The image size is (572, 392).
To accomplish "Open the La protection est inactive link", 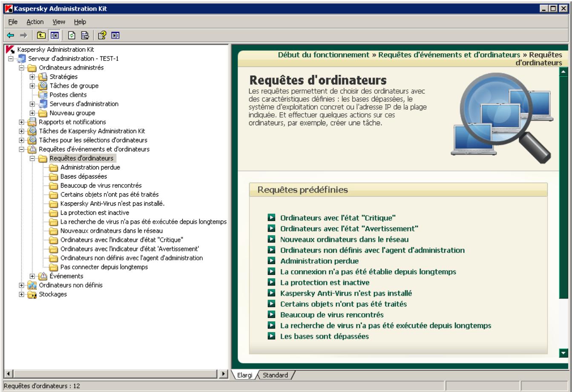I will 325,282.
